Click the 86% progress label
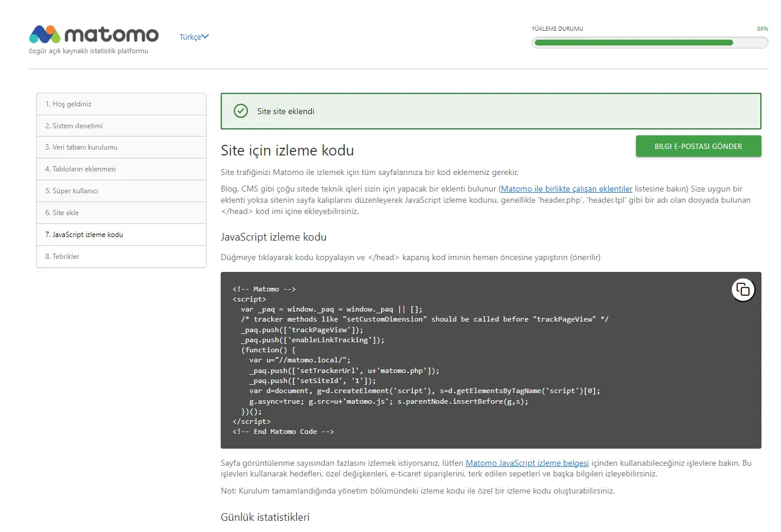The height and width of the screenshot is (532, 781). pos(762,29)
